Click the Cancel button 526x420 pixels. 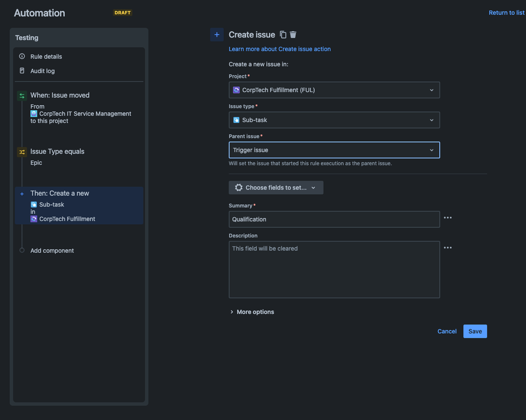coord(447,331)
